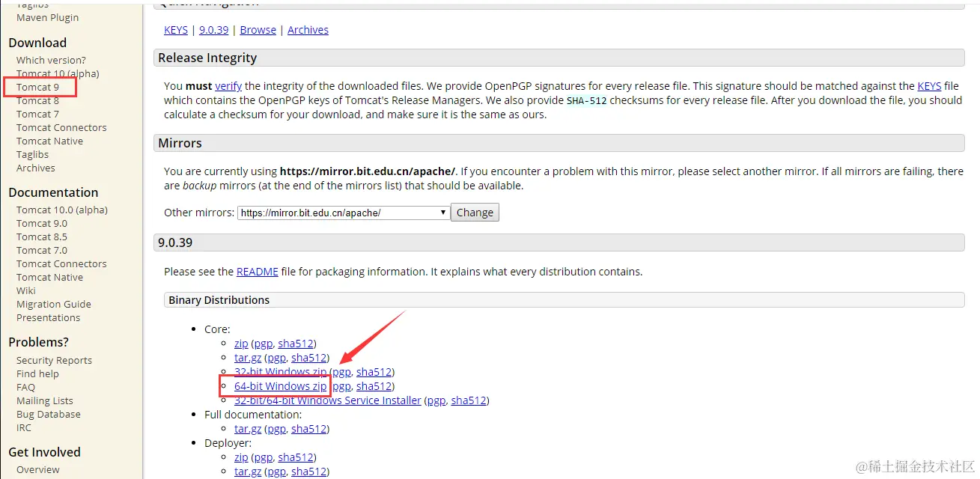980x479 pixels.
Task: Open KEYS file link in integrity paragraph
Action: (929, 86)
